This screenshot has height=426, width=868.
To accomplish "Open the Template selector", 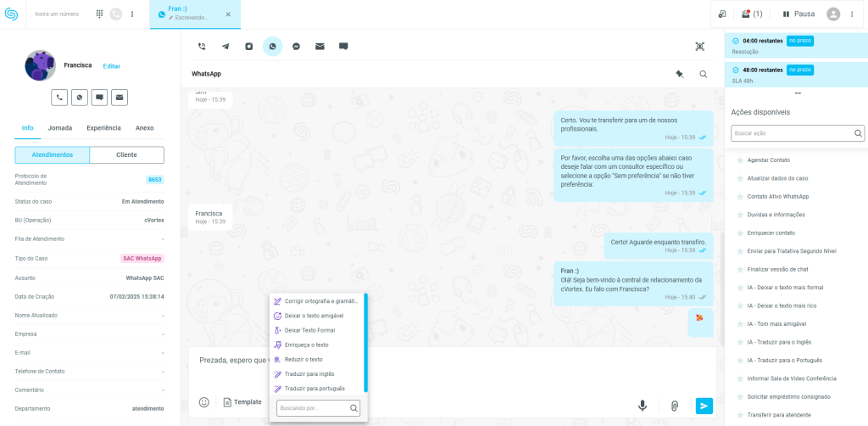I will [x=242, y=402].
